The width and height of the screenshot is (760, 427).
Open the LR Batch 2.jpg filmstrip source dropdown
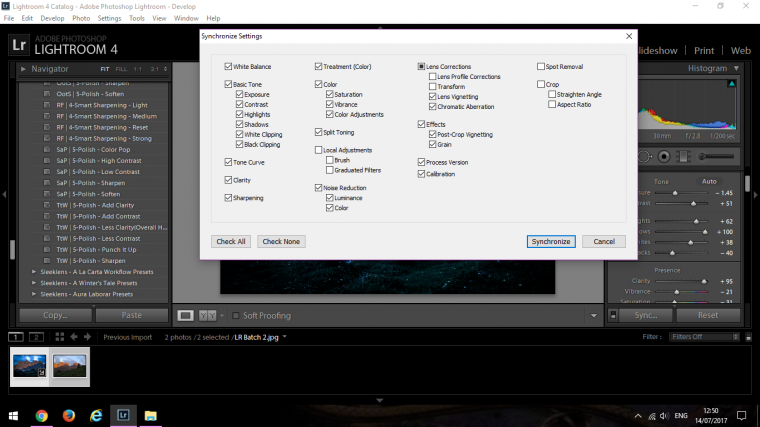[x=285, y=337]
